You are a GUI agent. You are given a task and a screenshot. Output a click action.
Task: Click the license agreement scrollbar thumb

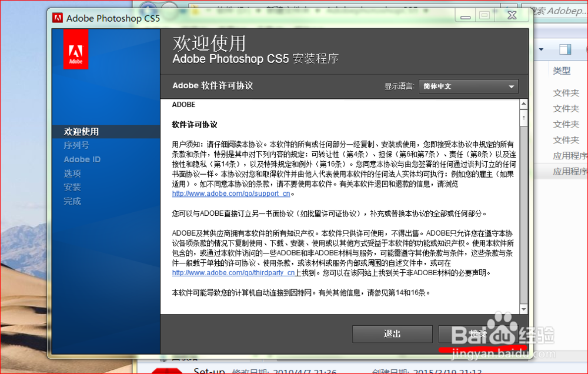point(523,119)
